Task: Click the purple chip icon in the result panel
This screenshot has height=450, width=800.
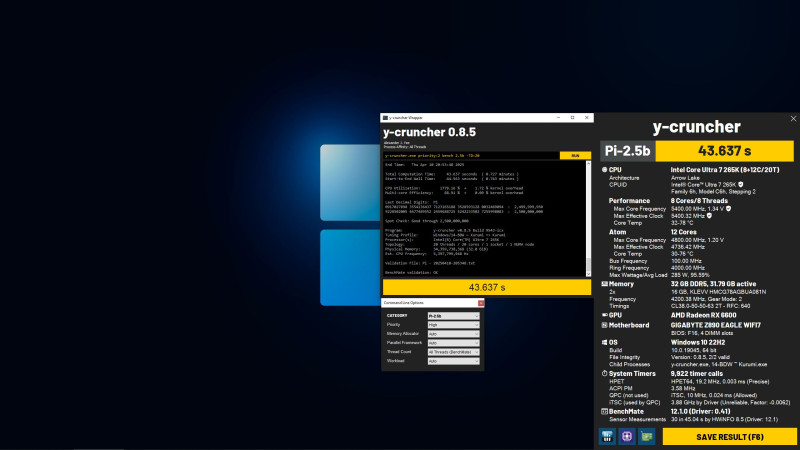Action: click(627, 436)
